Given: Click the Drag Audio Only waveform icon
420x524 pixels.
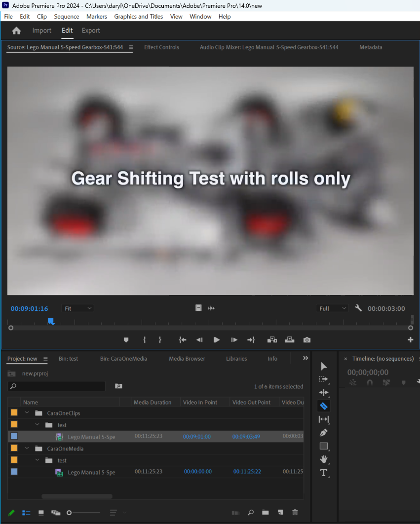Looking at the screenshot, I should coord(211,308).
